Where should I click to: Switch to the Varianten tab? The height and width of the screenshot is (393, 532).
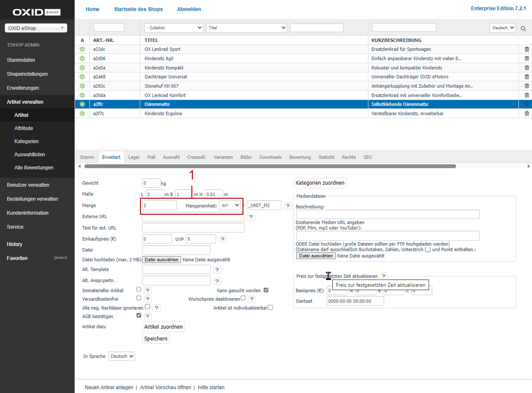point(223,157)
